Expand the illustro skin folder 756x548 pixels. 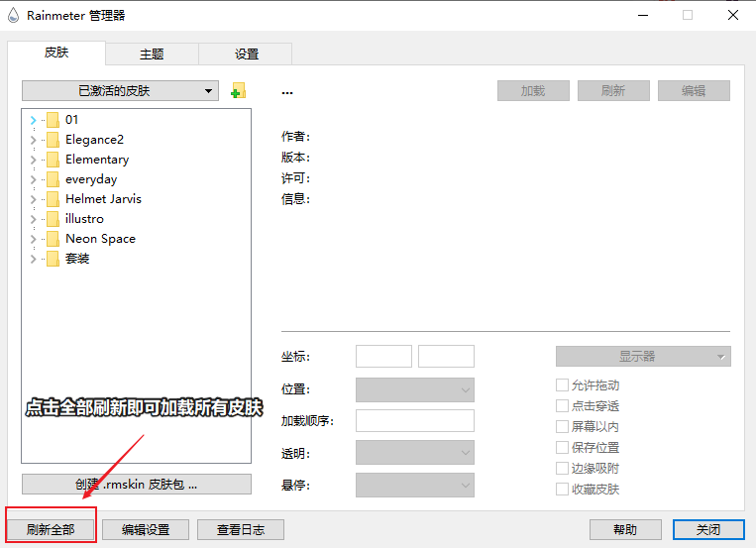tap(33, 219)
